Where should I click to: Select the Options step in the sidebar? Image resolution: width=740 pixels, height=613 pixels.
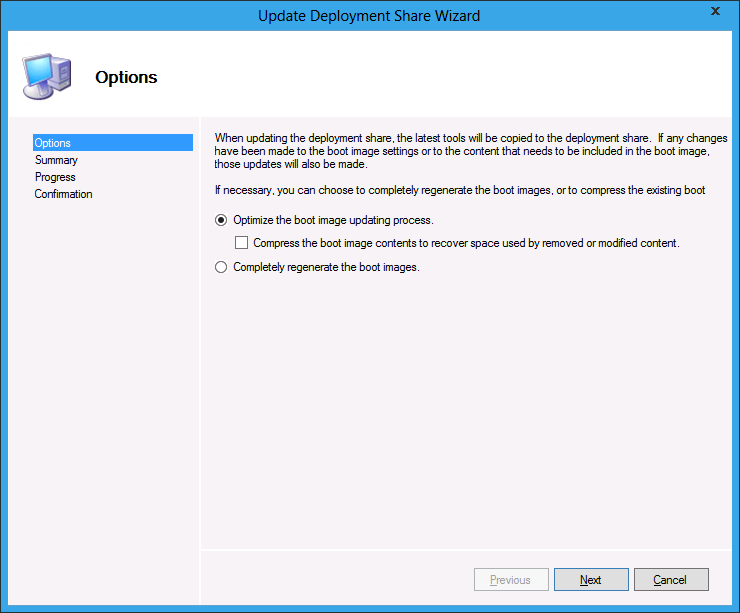coord(53,143)
